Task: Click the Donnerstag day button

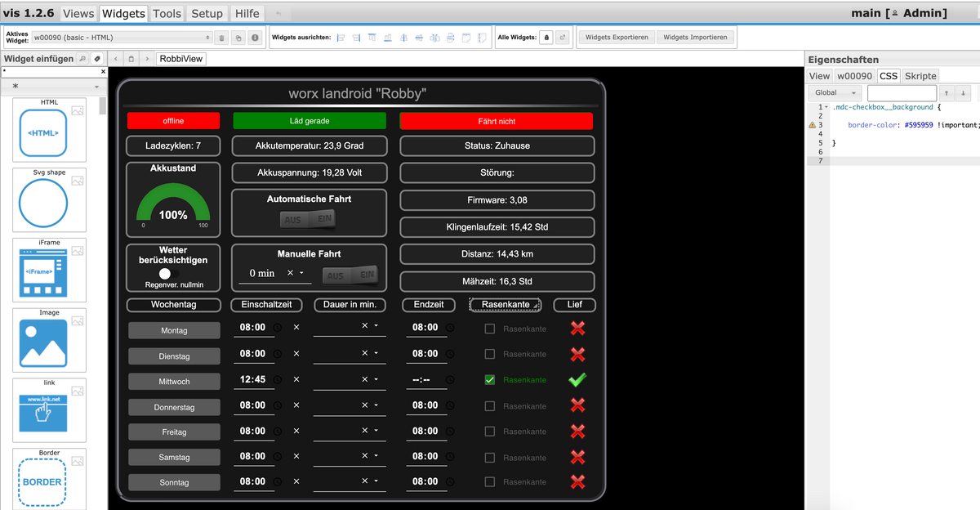Action: (x=174, y=407)
